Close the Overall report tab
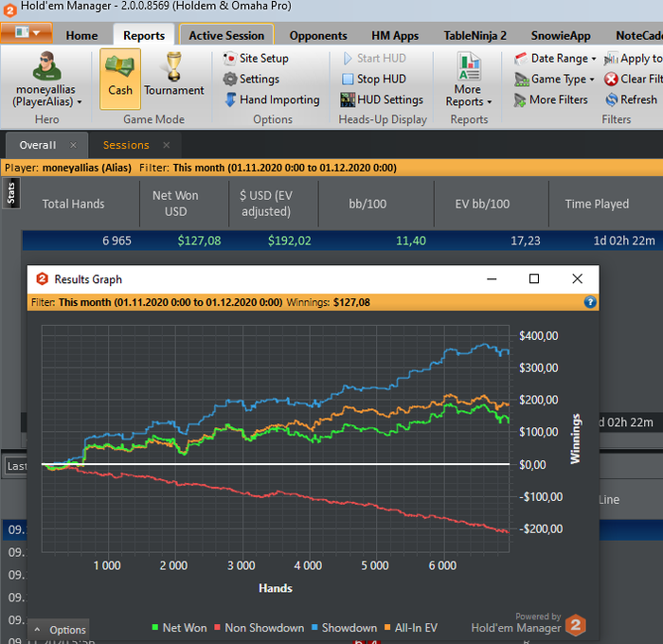Image resolution: width=663 pixels, height=644 pixels. coord(74,145)
